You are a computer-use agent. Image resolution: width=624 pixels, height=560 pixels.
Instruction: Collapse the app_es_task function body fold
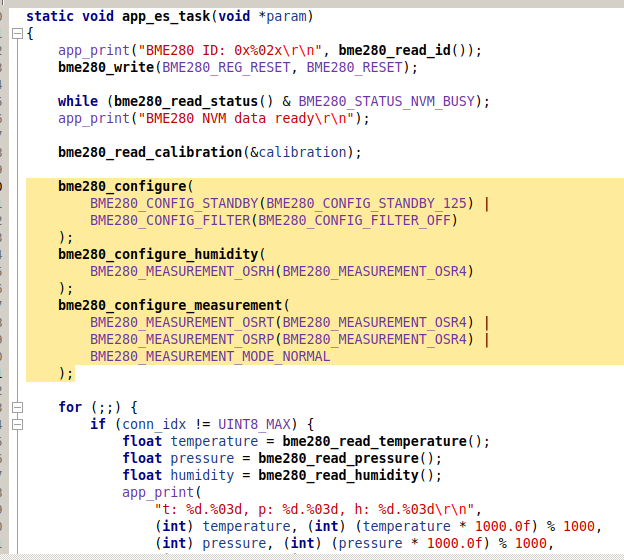15,34
